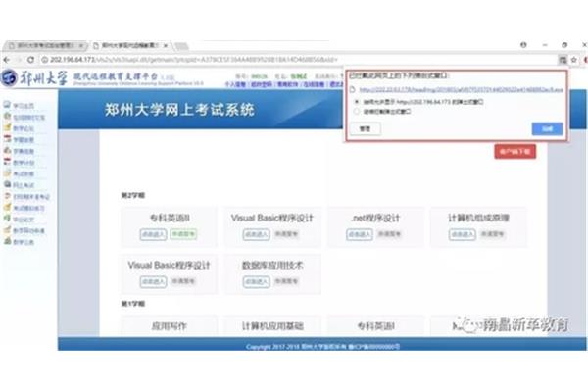Open site information icon before the URL

[x=45, y=60]
